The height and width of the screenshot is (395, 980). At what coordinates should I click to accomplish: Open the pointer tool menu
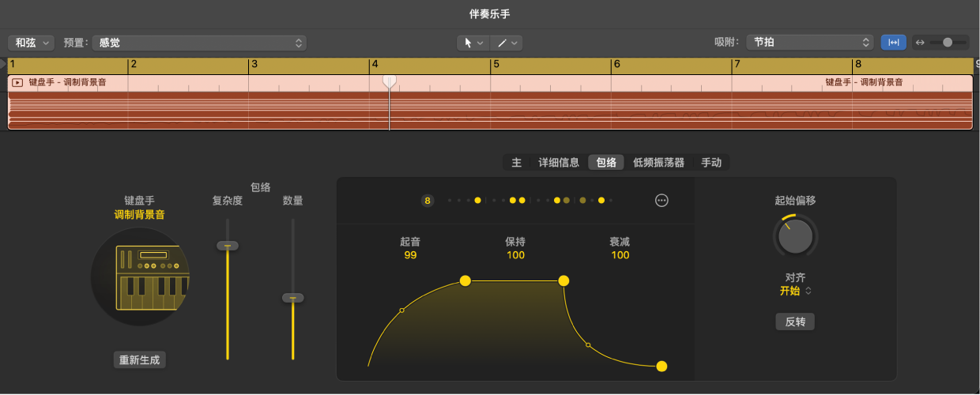[x=473, y=43]
